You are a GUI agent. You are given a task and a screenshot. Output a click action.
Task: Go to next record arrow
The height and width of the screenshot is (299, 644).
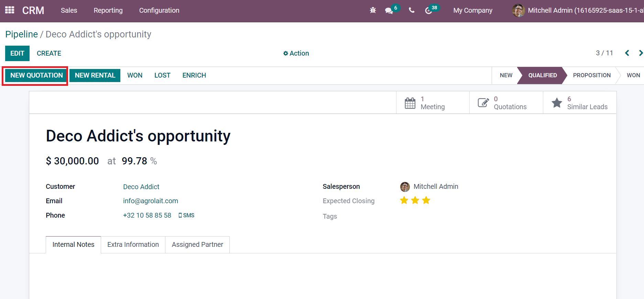pos(641,53)
